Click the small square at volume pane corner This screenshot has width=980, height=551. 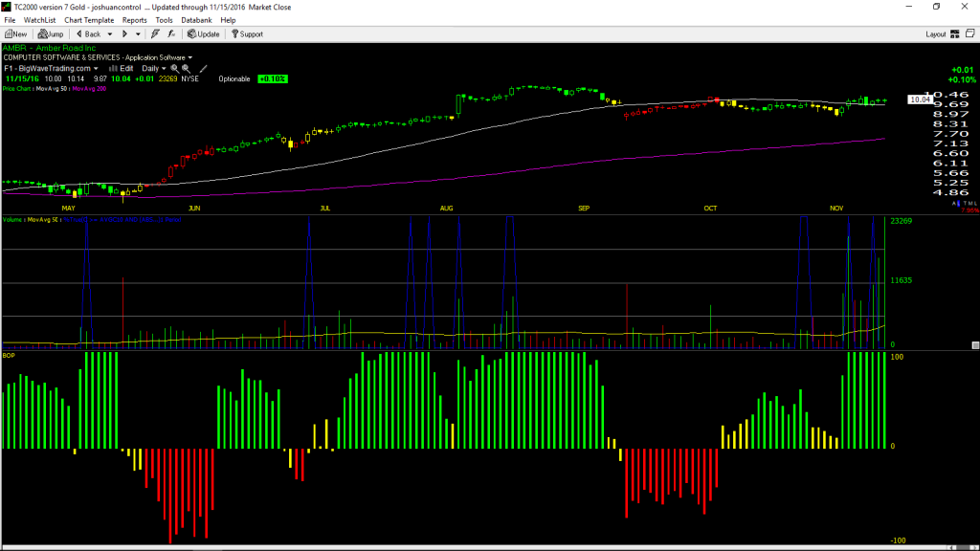click(x=975, y=344)
